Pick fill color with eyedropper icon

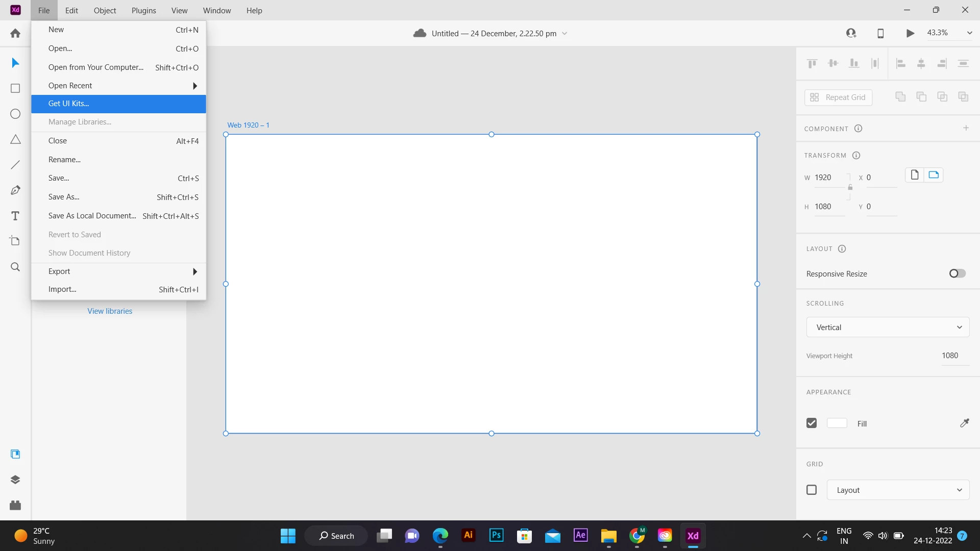click(x=964, y=423)
